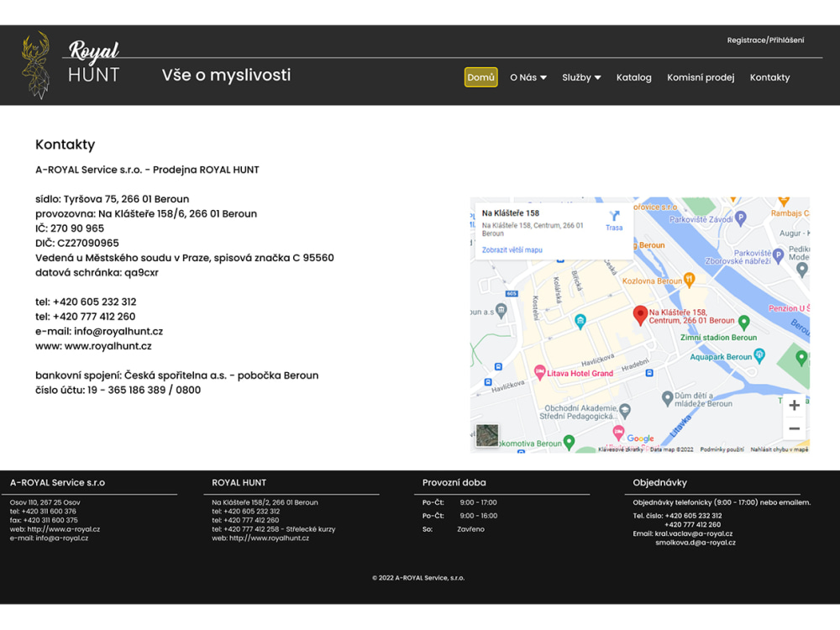Click the Google logo on map
This screenshot has width=840, height=630.
(640, 438)
